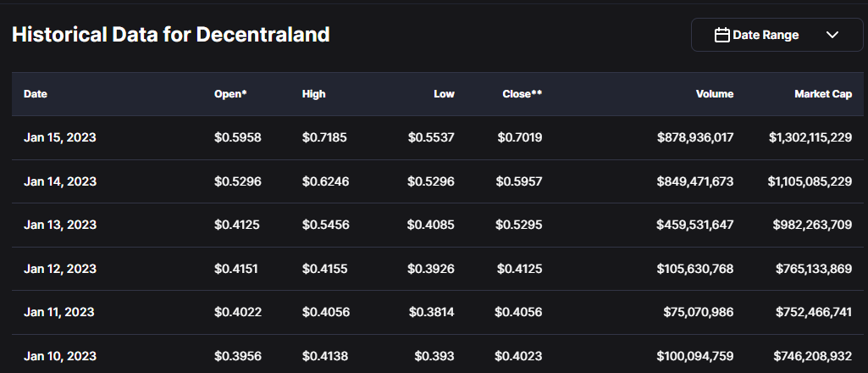The height and width of the screenshot is (373, 868).
Task: Expand the Date Range chevron arrow
Action: coord(832,35)
